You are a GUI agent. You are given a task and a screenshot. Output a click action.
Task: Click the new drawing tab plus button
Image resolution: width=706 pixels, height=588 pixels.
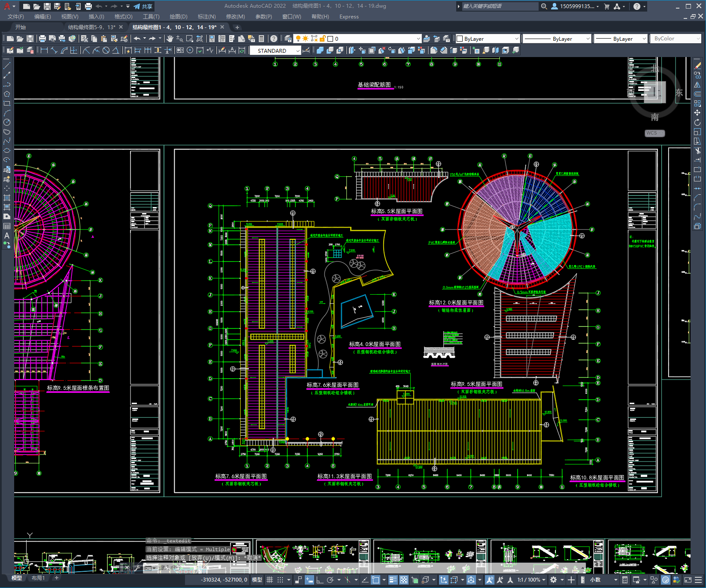coord(237,27)
